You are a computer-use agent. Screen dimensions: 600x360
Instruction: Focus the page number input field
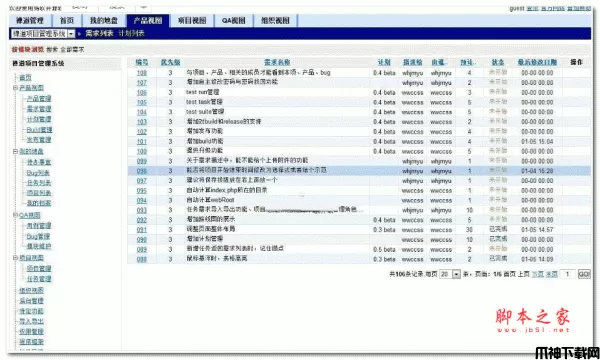(568, 274)
